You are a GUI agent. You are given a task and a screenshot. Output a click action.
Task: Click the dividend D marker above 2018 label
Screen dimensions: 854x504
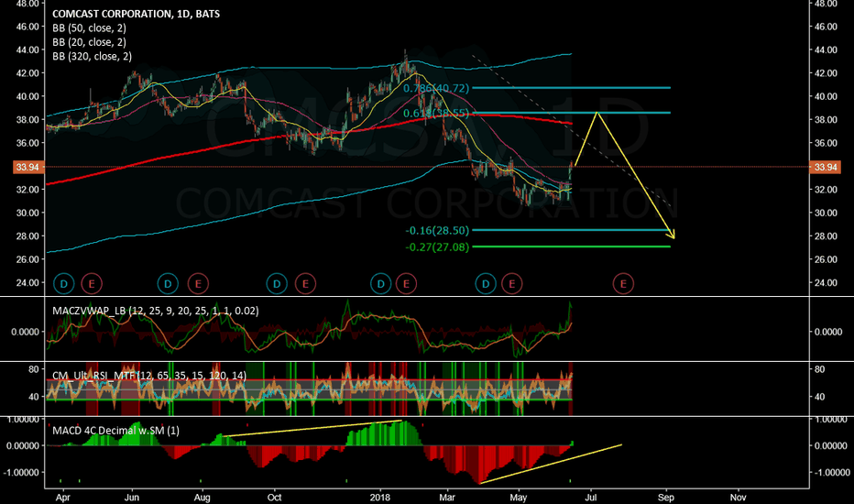click(380, 284)
